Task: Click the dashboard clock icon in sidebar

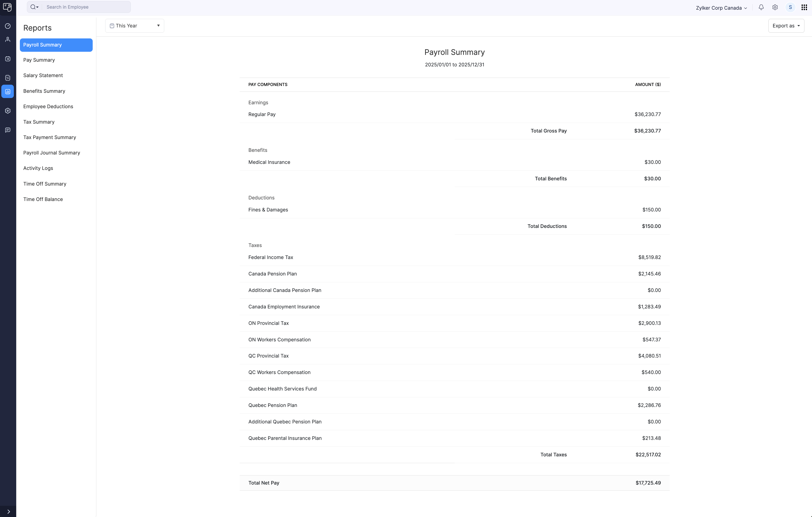Action: click(8, 26)
